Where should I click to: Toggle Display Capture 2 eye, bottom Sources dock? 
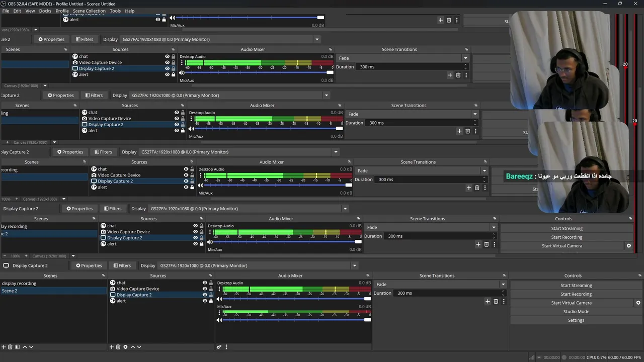tap(205, 295)
